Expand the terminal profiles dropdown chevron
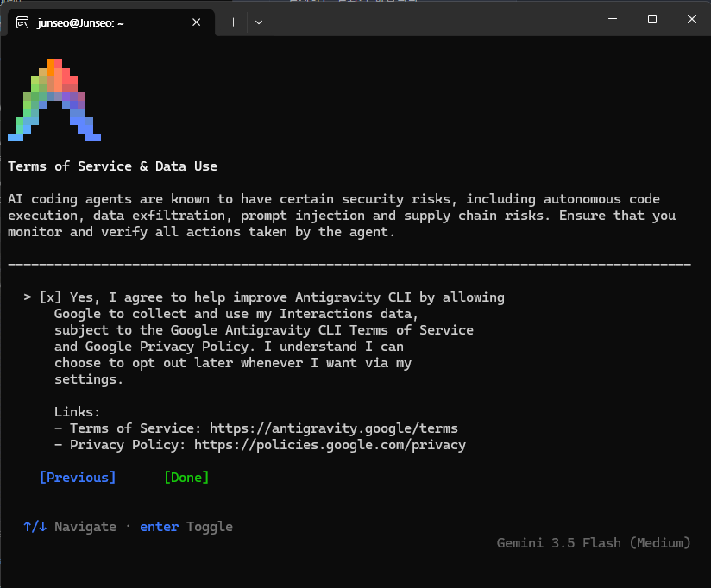Viewport: 711px width, 588px height. [x=259, y=22]
